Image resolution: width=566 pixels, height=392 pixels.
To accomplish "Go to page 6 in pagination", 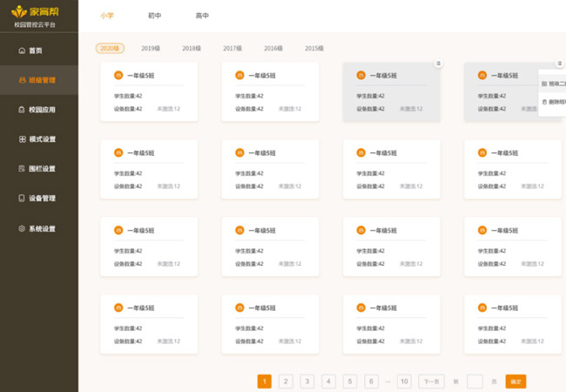I will 371,382.
